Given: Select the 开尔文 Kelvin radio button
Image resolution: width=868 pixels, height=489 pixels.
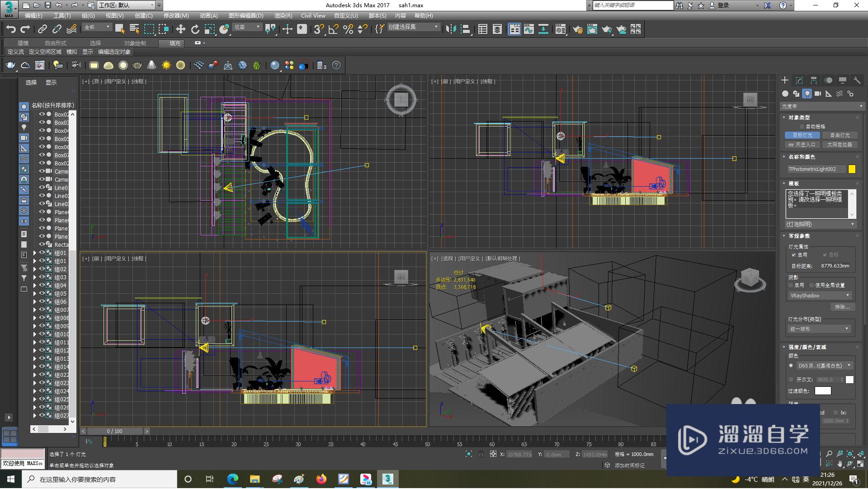Looking at the screenshot, I should tap(791, 380).
